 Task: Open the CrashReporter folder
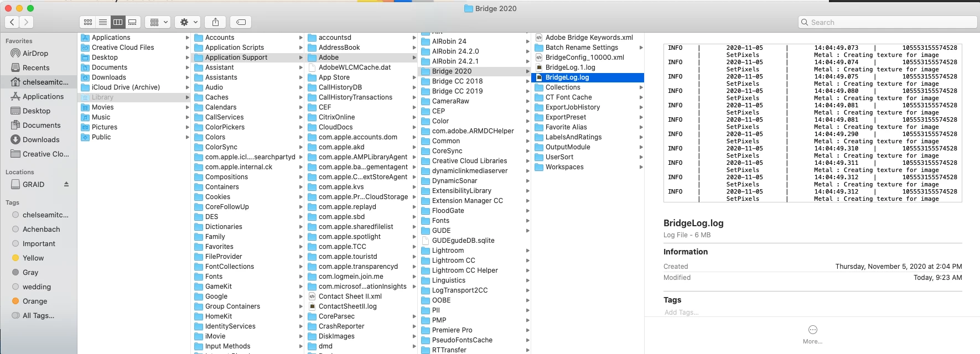point(362,326)
